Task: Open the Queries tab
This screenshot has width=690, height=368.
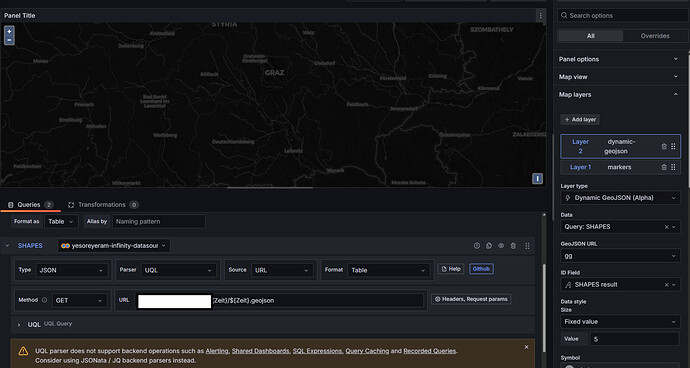Action: click(30, 205)
